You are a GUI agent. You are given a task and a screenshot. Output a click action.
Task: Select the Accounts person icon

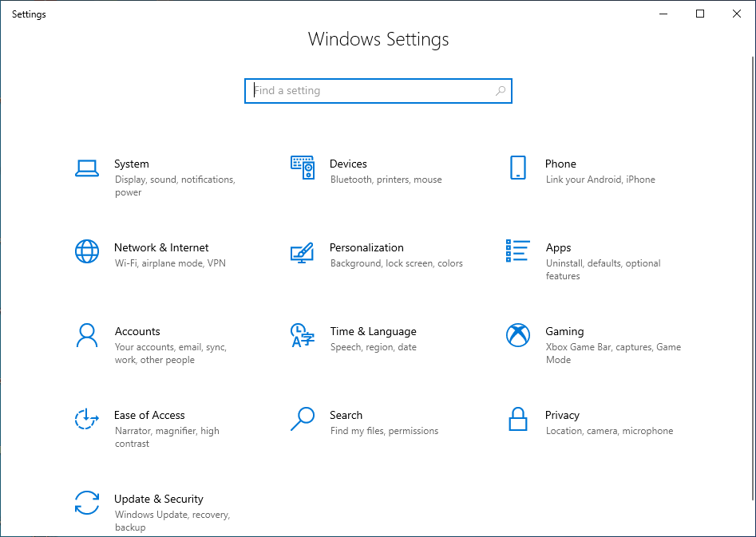87,335
